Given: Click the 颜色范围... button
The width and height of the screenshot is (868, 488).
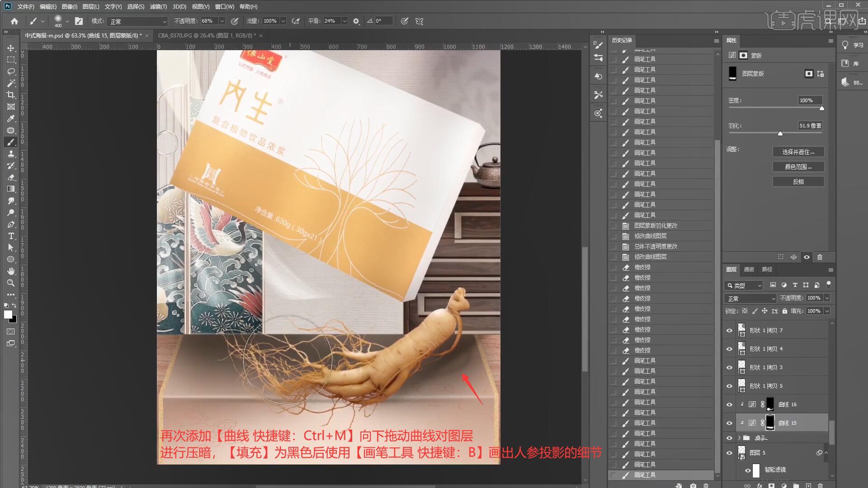Looking at the screenshot, I should (798, 167).
